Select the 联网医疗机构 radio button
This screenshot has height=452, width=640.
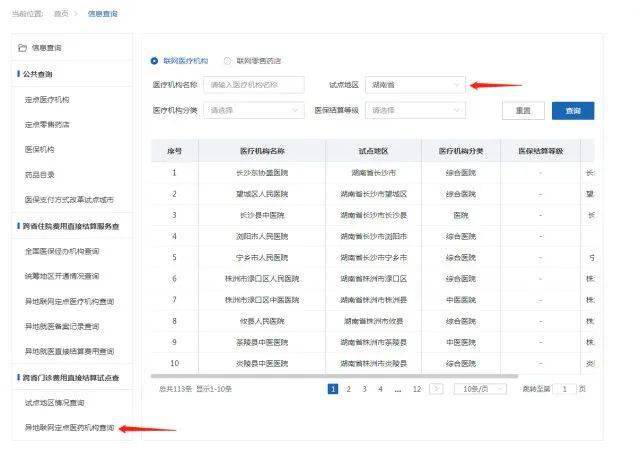(154, 61)
